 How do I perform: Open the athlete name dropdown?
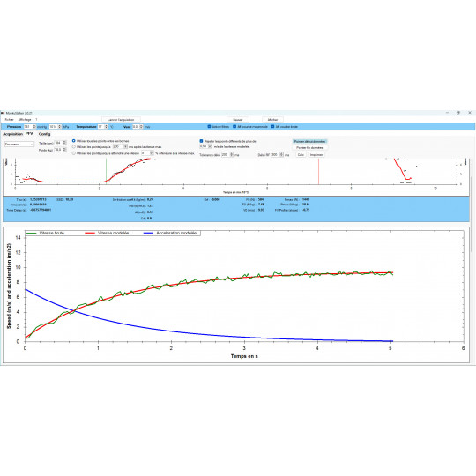pyautogui.click(x=19, y=145)
